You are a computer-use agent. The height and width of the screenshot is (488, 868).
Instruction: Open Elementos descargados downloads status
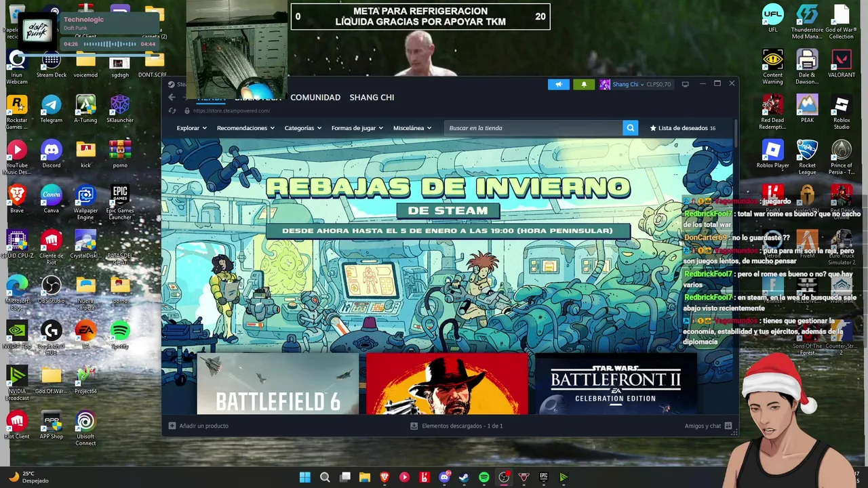456,426
